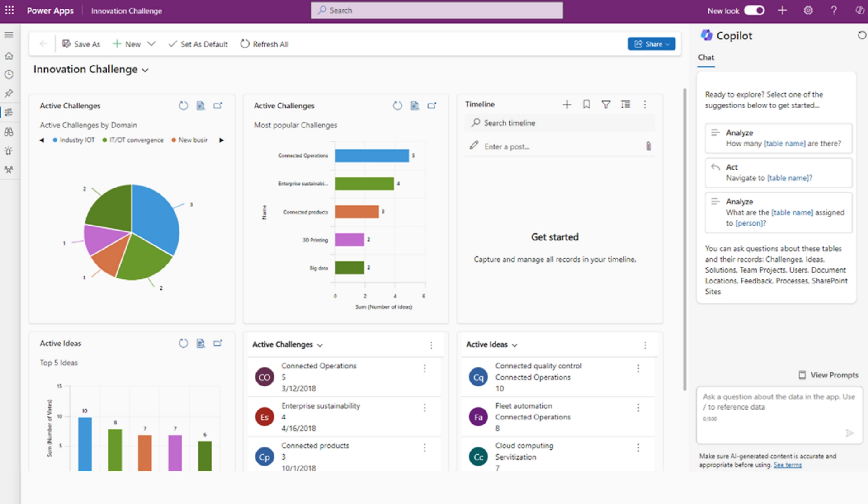Click the Timeline filter icon

pos(606,105)
